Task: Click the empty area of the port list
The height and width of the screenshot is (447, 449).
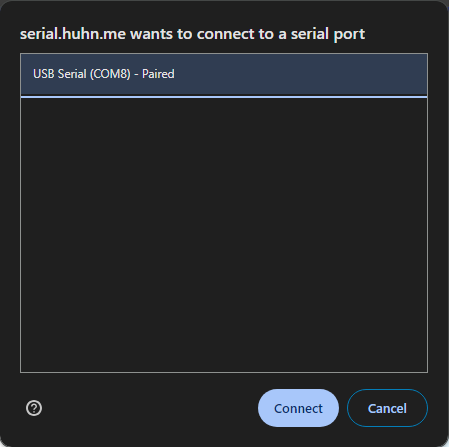Action: pyautogui.click(x=224, y=235)
